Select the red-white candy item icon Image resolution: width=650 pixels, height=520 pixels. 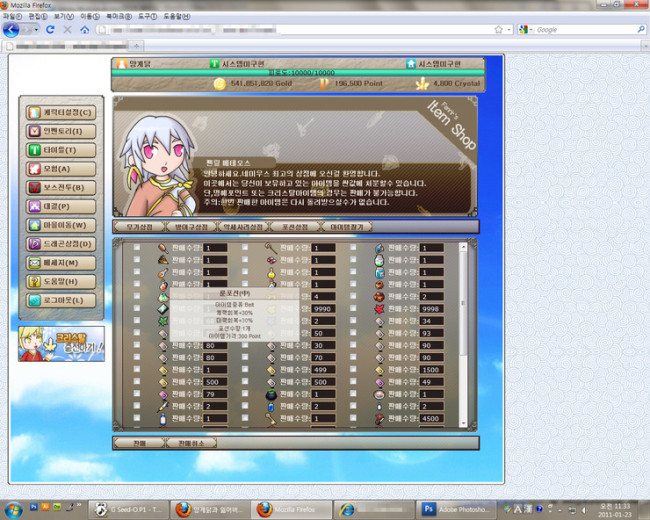point(271,260)
